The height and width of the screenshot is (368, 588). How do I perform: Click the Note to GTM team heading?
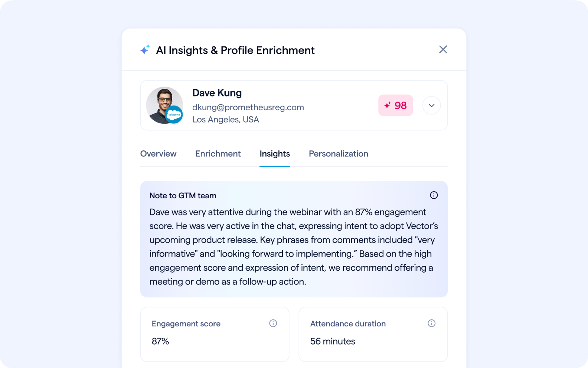(x=183, y=196)
